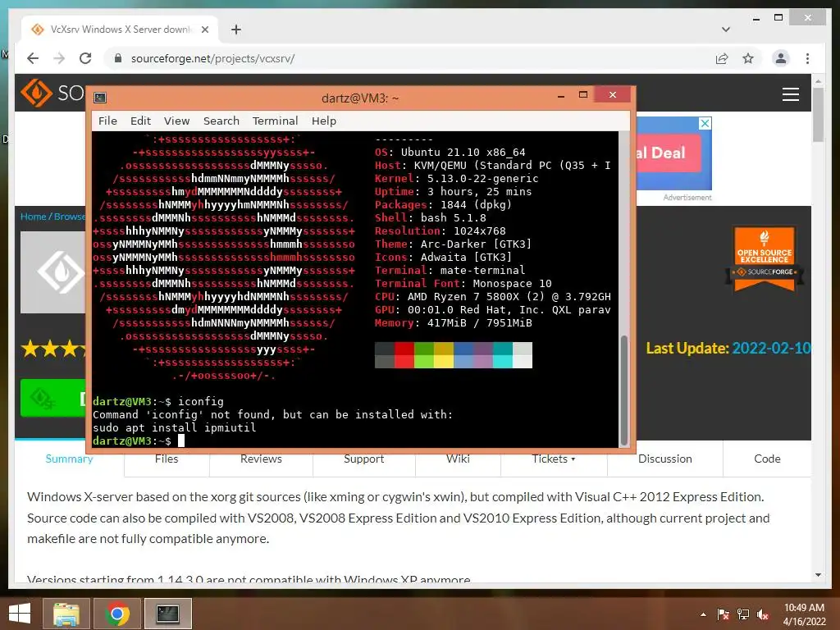Click the 'OS: Ubuntu 21.10 x86_64' line
Screen dimensions: 840x630
pyautogui.click(x=450, y=152)
